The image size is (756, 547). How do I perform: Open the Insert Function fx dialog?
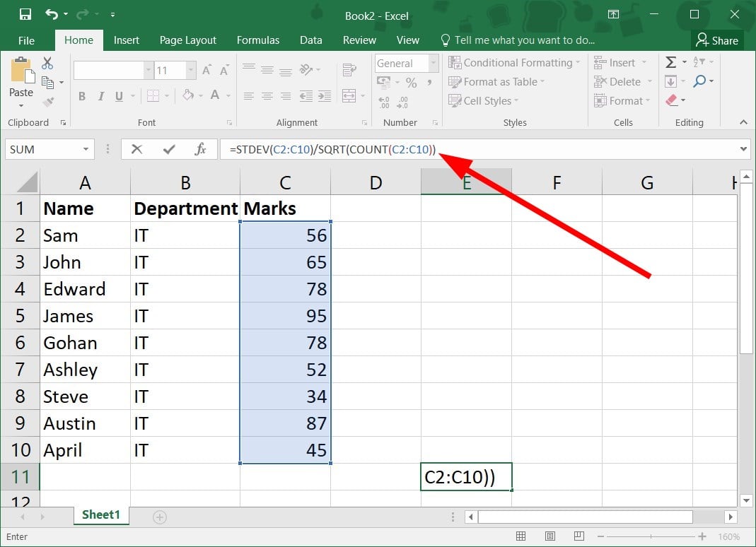[x=200, y=149]
